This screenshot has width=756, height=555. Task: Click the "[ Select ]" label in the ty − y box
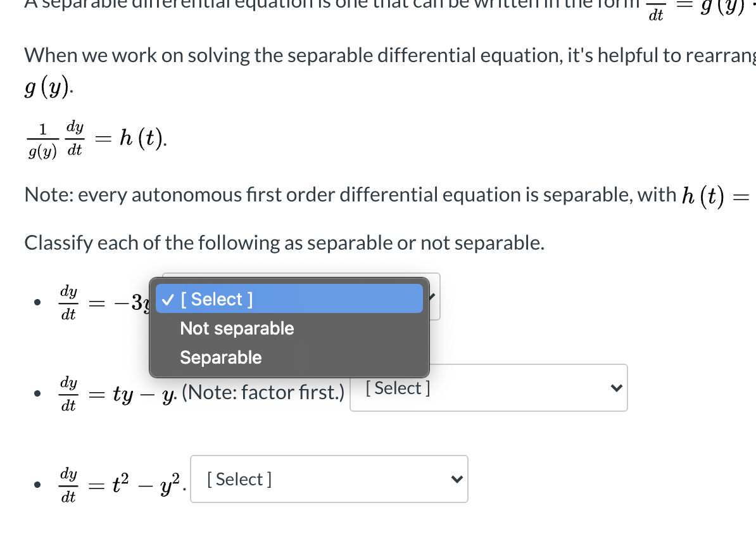(396, 388)
